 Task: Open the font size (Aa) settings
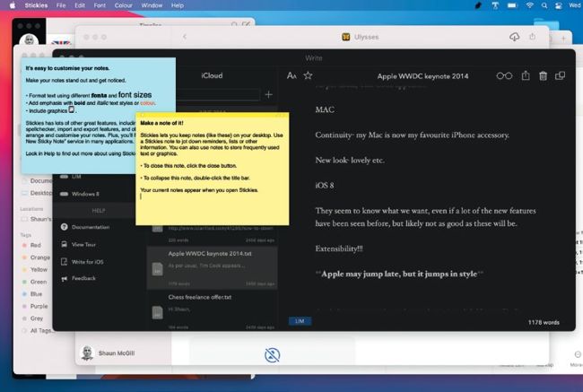tap(291, 76)
